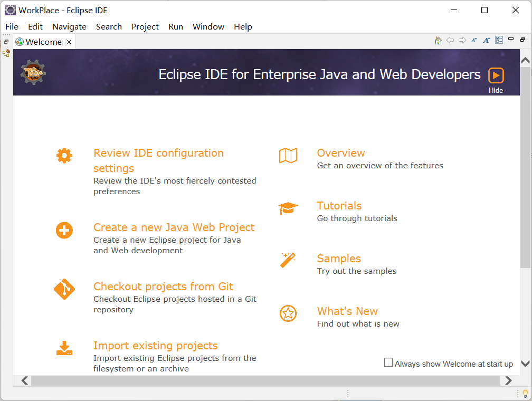Open the Edit menu
The width and height of the screenshot is (532, 401).
(35, 27)
